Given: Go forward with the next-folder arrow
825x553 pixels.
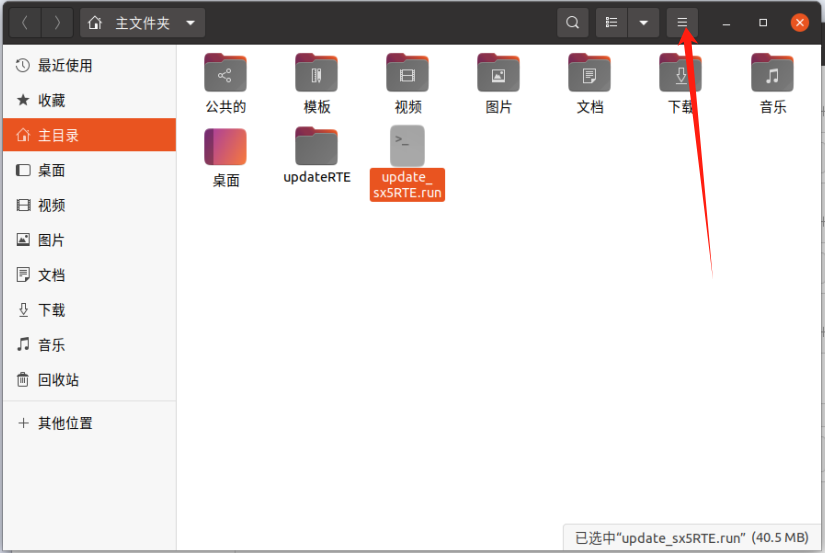Looking at the screenshot, I should pos(57,23).
